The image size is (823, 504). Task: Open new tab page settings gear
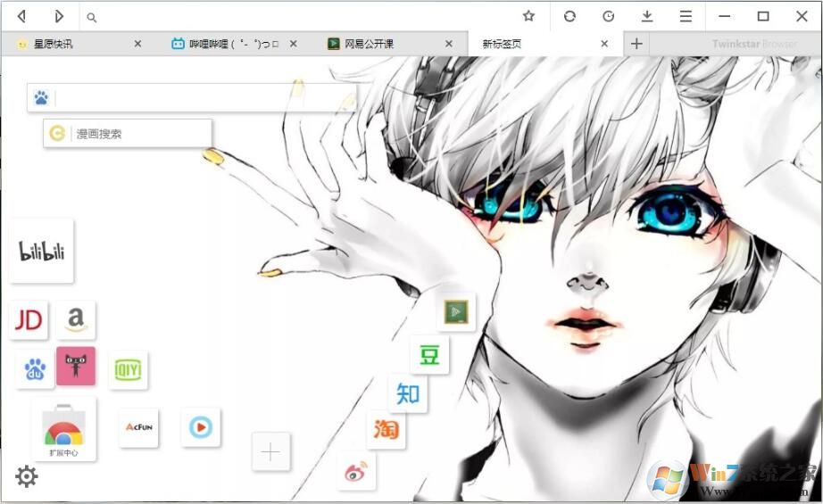[x=26, y=476]
